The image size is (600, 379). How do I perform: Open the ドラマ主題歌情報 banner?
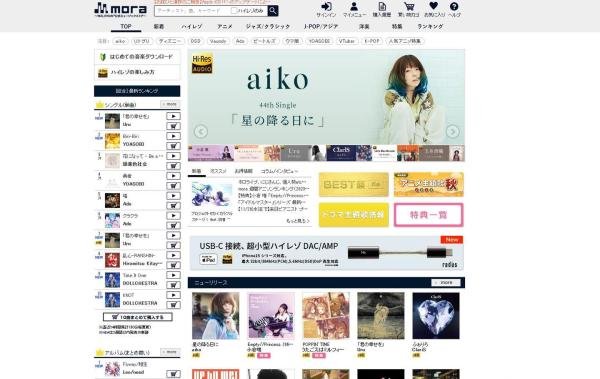coord(354,215)
